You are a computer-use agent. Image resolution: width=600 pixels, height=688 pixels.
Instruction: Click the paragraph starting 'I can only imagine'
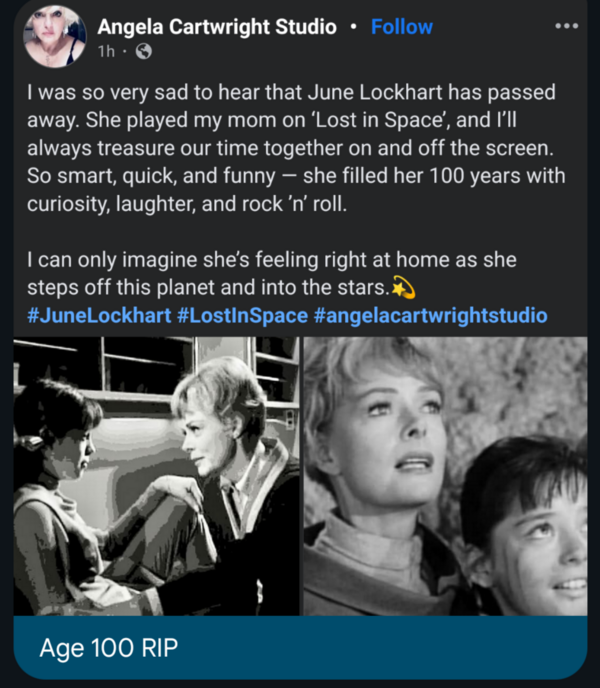272,273
